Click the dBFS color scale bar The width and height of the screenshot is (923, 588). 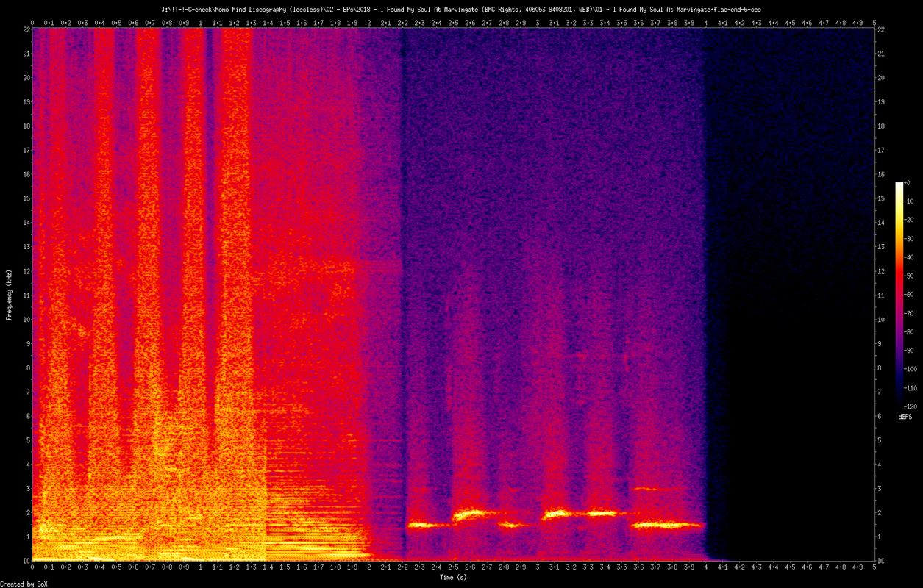[899, 294]
